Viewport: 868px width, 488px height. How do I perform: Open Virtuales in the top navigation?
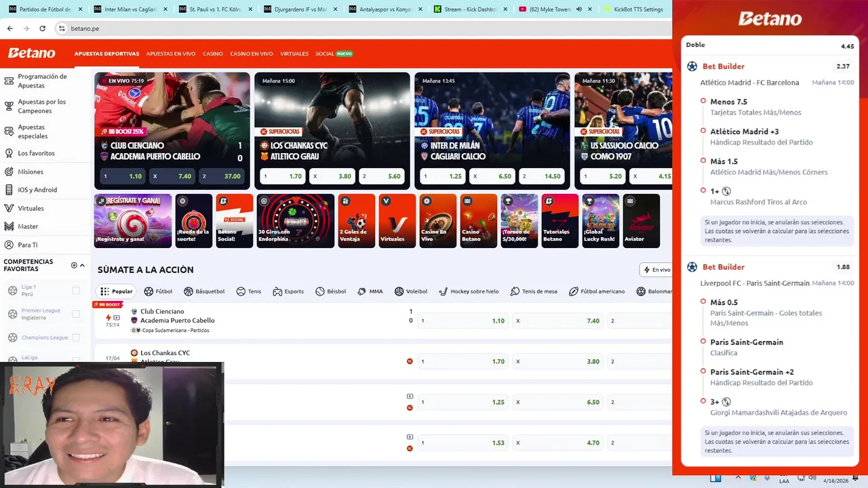[294, 54]
